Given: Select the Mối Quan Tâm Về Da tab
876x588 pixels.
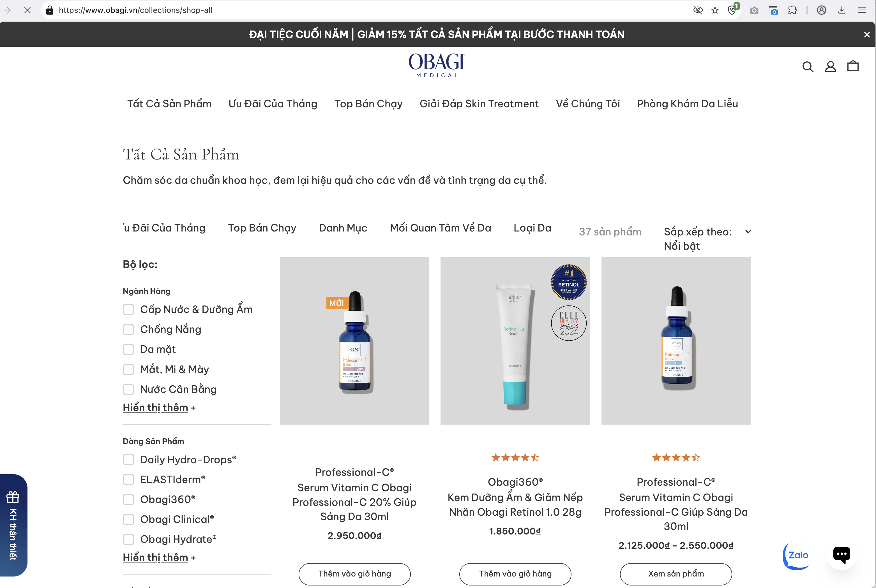Looking at the screenshot, I should [x=441, y=228].
